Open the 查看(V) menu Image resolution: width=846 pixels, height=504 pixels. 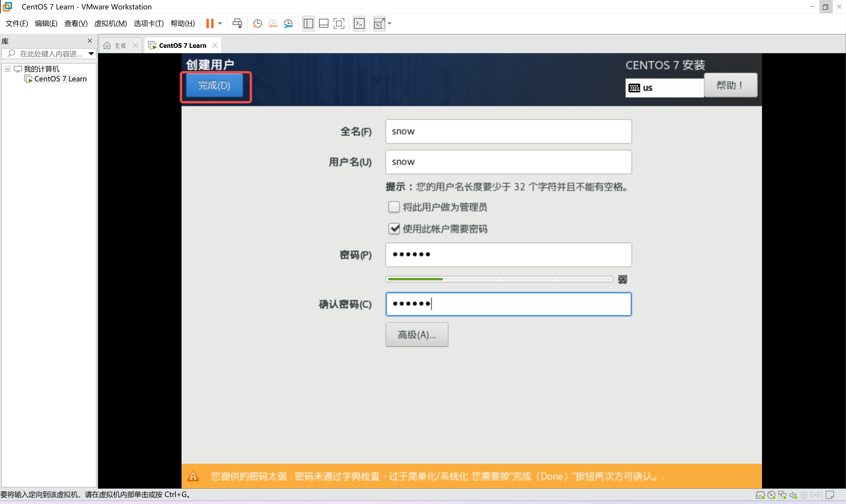76,23
